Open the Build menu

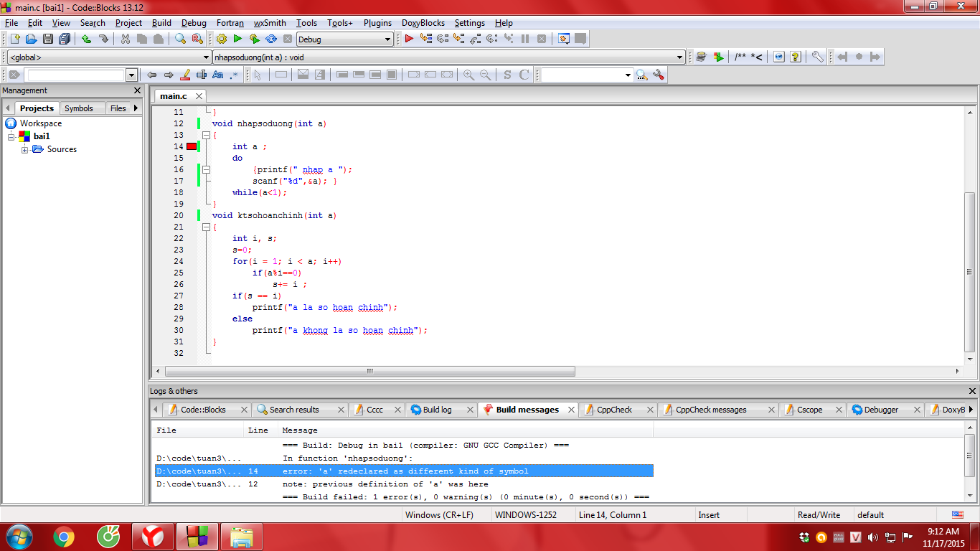pyautogui.click(x=161, y=23)
